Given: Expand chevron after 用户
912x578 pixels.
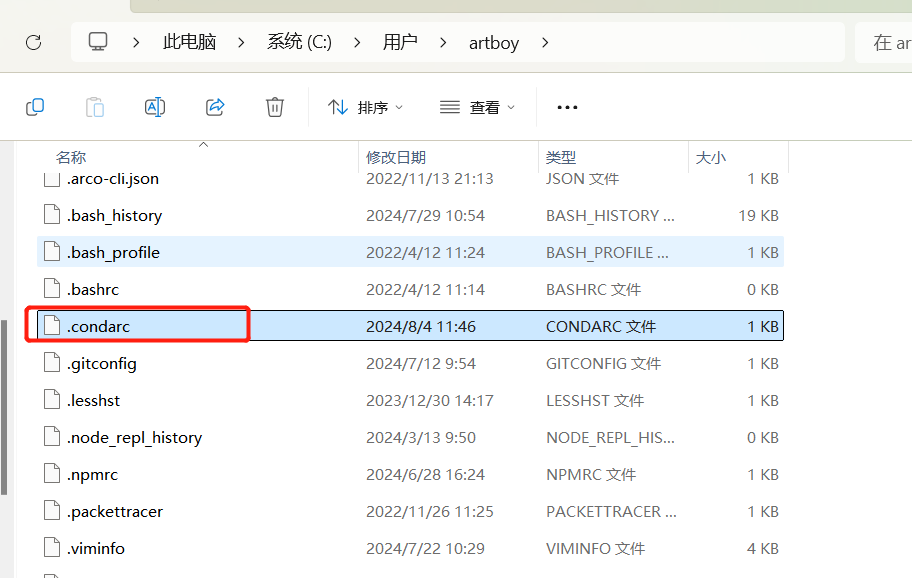Looking at the screenshot, I should (443, 42).
